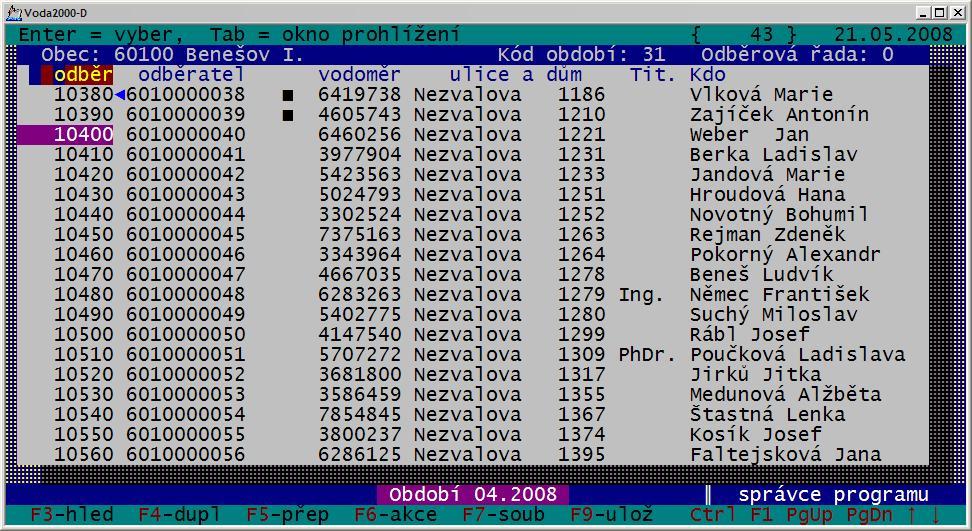972x531 pixels.
Task: Minimize the Voda2000-D window
Action: pos(925,12)
